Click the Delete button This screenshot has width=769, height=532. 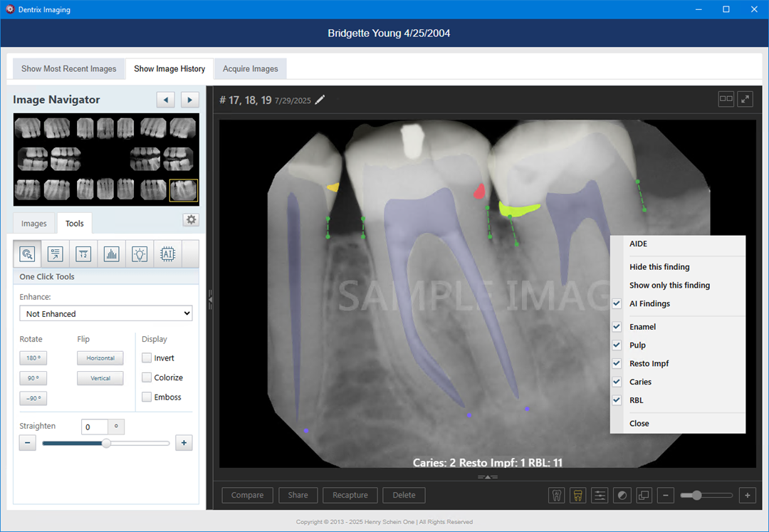point(404,495)
